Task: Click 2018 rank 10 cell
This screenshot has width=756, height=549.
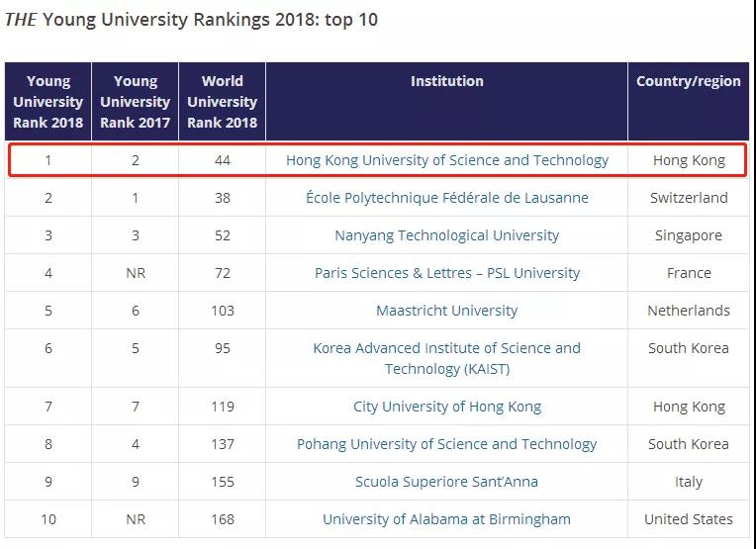Action: pos(48,519)
